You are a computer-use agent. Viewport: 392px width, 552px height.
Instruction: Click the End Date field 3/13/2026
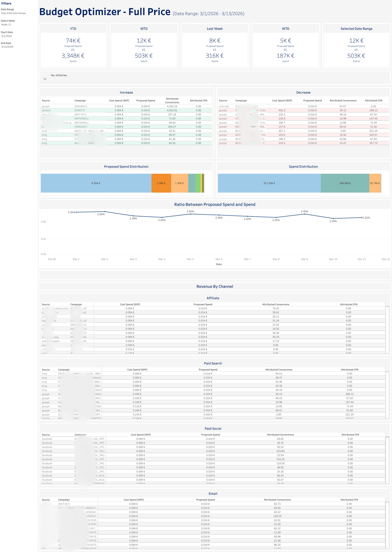pos(7,47)
